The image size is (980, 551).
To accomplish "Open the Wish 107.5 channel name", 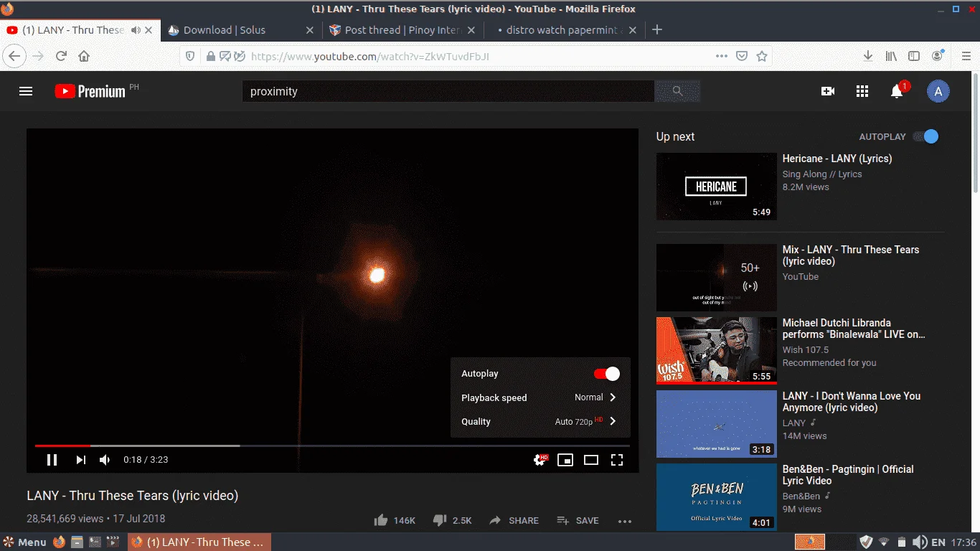I will pyautogui.click(x=805, y=350).
